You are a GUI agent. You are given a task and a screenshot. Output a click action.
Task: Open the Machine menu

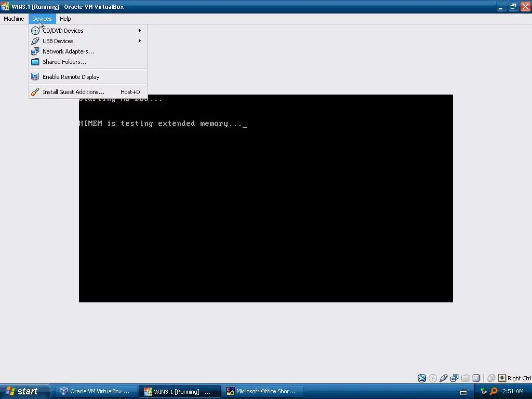(x=14, y=19)
